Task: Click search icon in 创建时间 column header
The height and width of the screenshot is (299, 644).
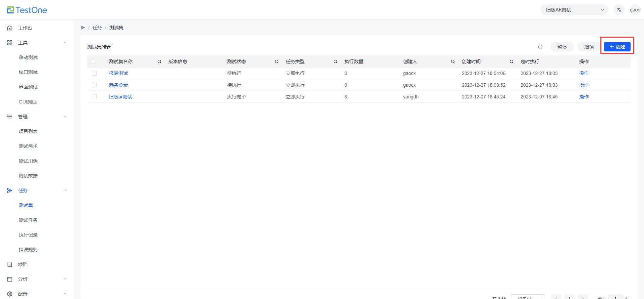Action: click(512, 61)
